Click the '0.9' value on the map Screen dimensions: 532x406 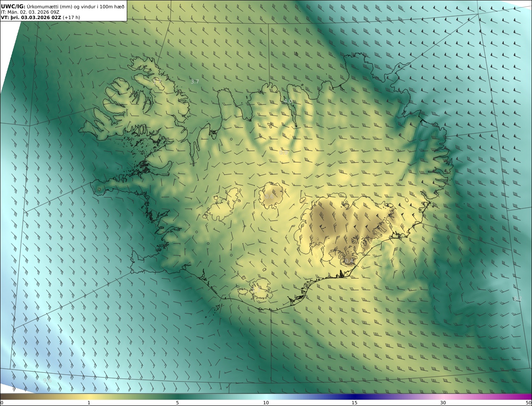point(283,153)
